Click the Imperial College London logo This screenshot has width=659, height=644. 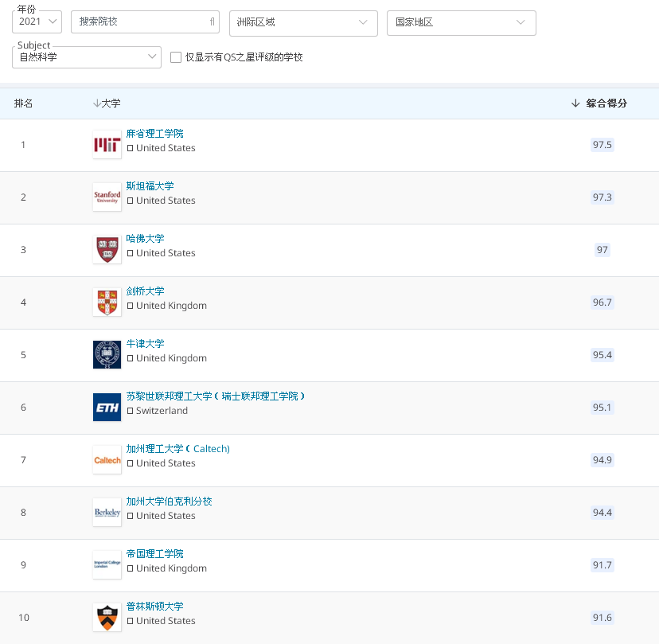[107, 565]
